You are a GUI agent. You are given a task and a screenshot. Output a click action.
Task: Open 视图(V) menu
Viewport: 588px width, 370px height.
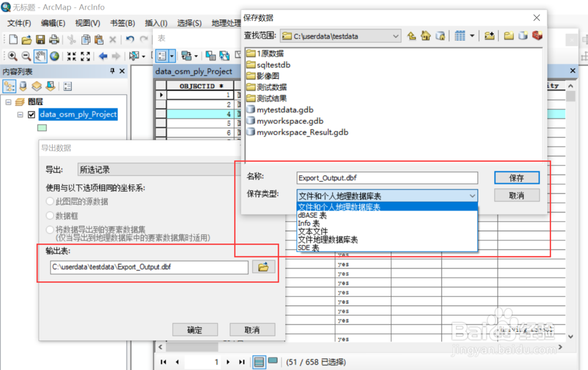(x=88, y=24)
